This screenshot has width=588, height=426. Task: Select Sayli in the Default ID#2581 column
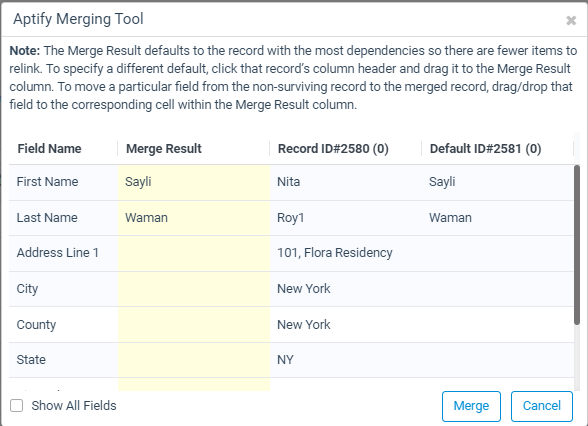coord(498,182)
